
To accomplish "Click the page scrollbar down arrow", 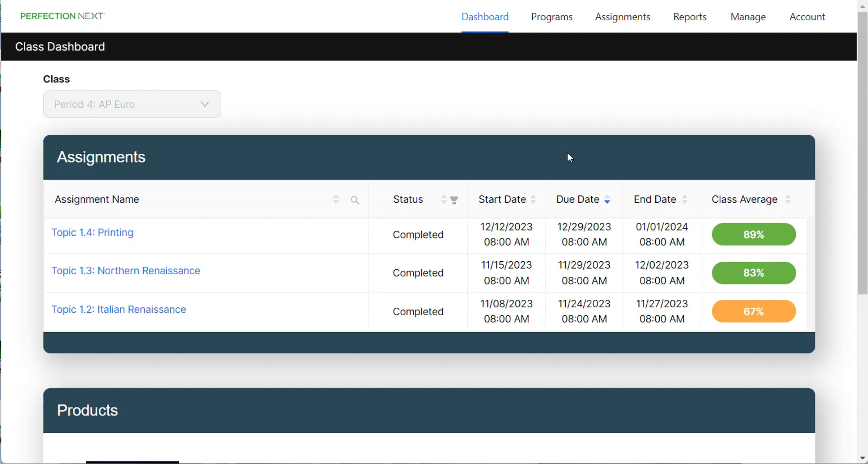I will 863,458.
